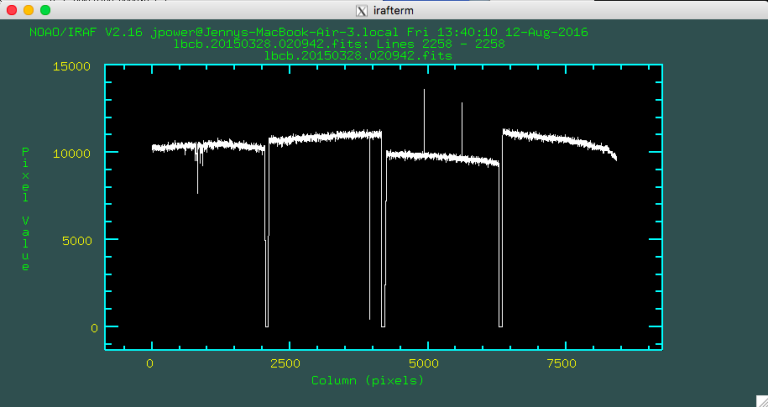
Task: Click the vertical 'Pixel Value' axis title
Action: [25, 209]
